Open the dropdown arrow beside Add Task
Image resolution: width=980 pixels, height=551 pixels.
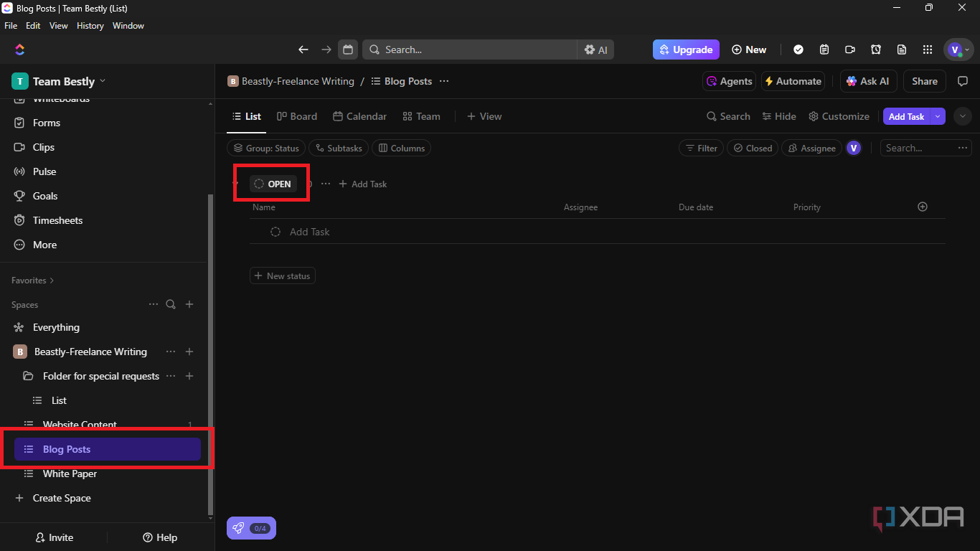[x=938, y=116]
